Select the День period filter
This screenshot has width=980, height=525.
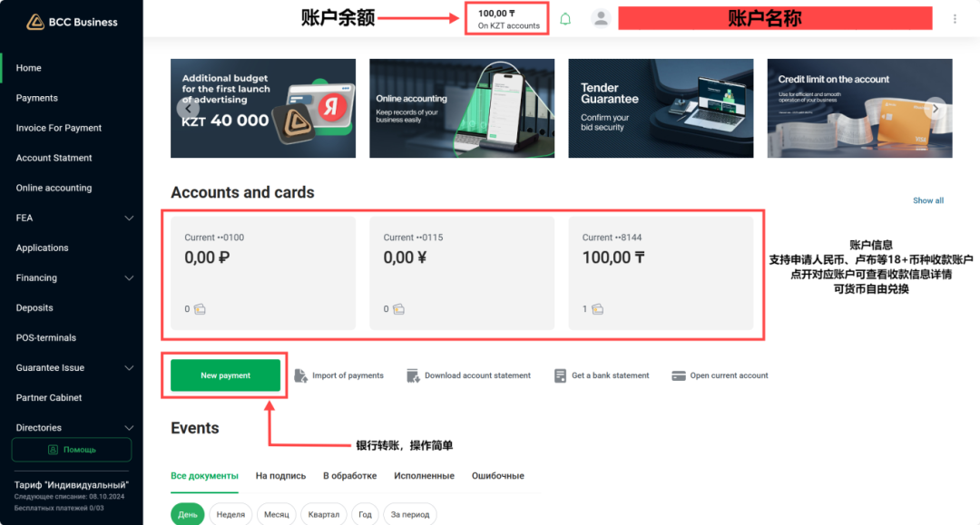point(188,514)
